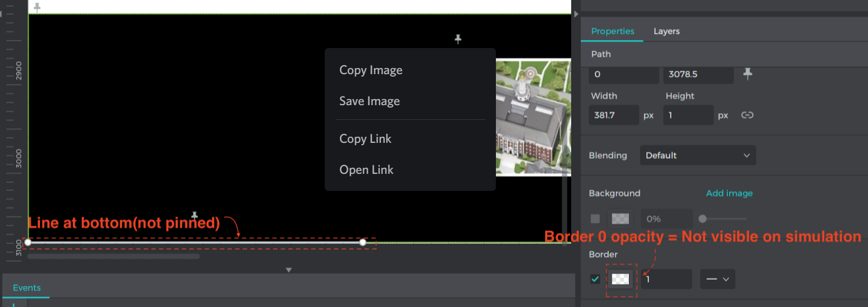Choose Copy Link from the context menu
Image resolution: width=868 pixels, height=307 pixels.
[x=365, y=139]
